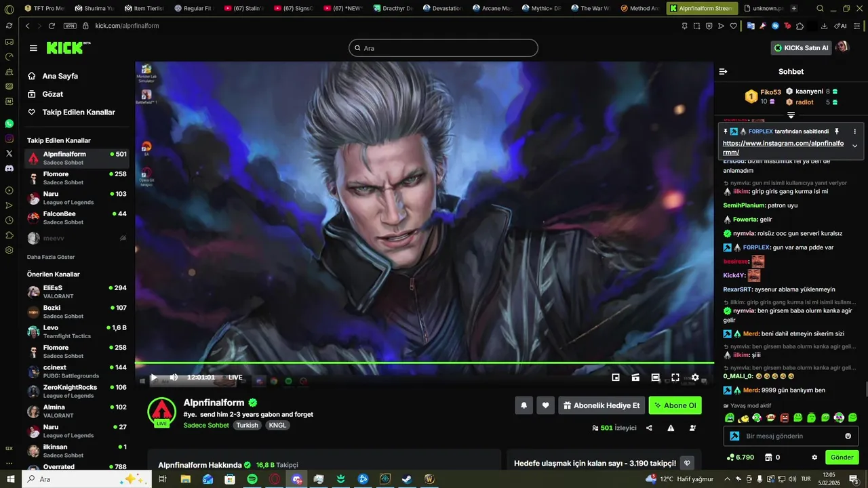Enter fullscreen video mode
The width and height of the screenshot is (868, 488).
[x=675, y=378]
